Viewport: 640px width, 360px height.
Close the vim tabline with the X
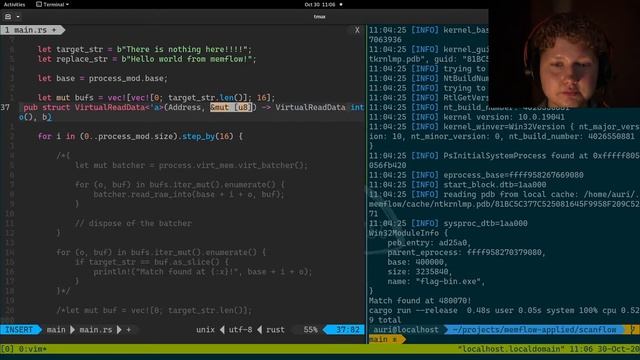pyautogui.click(x=357, y=30)
